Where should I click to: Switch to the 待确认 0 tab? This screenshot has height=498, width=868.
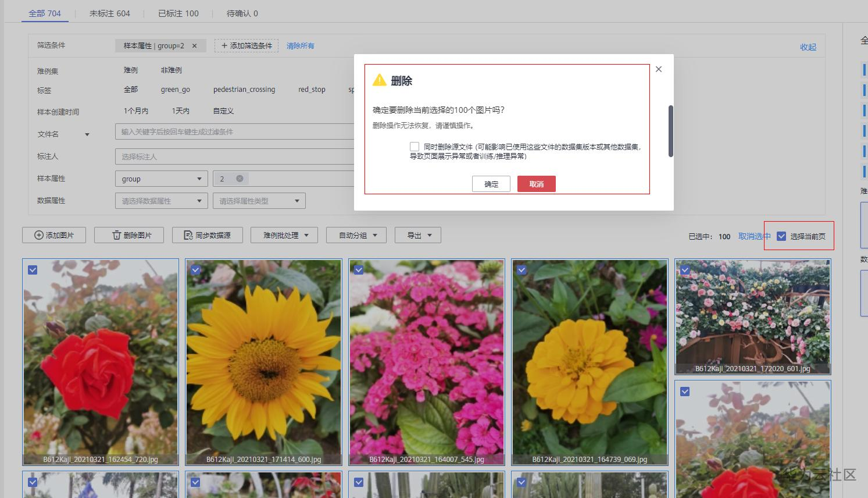coord(242,13)
